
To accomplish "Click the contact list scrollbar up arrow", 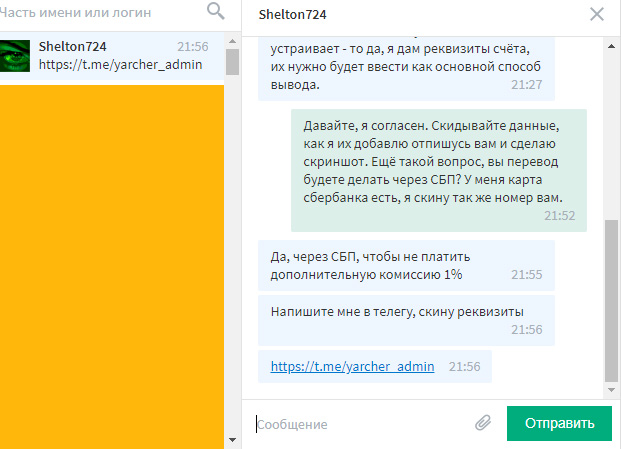I will (x=232, y=41).
